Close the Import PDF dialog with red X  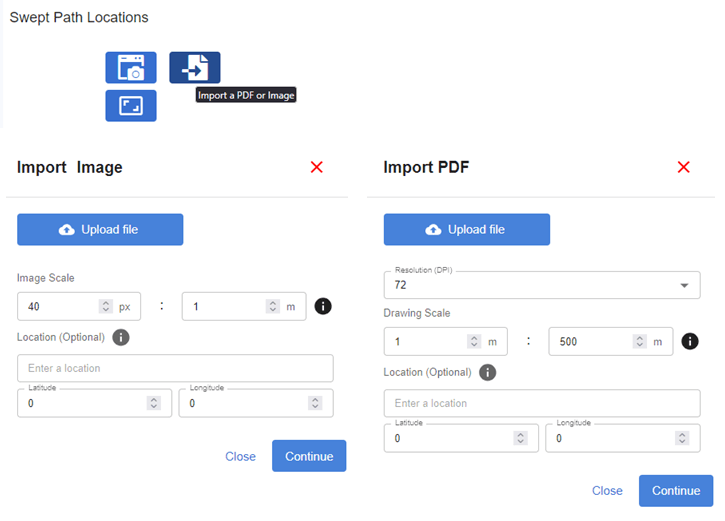(x=683, y=167)
